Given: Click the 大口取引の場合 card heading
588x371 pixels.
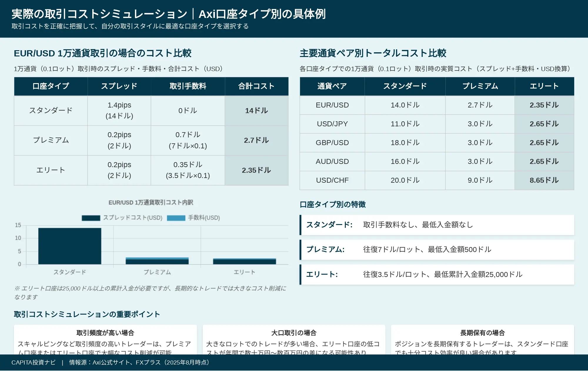Looking at the screenshot, I should click(x=294, y=333).
